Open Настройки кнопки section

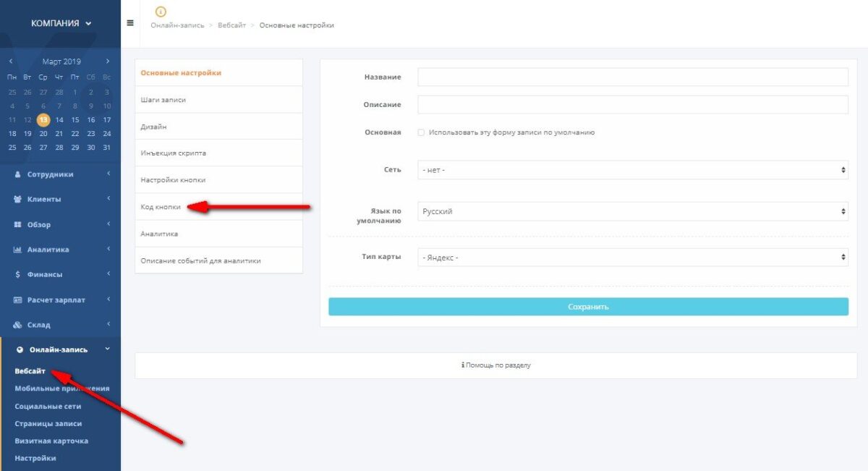pyautogui.click(x=218, y=180)
